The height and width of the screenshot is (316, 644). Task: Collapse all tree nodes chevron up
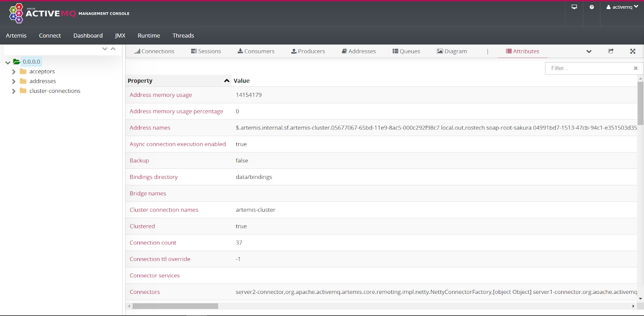point(113,49)
